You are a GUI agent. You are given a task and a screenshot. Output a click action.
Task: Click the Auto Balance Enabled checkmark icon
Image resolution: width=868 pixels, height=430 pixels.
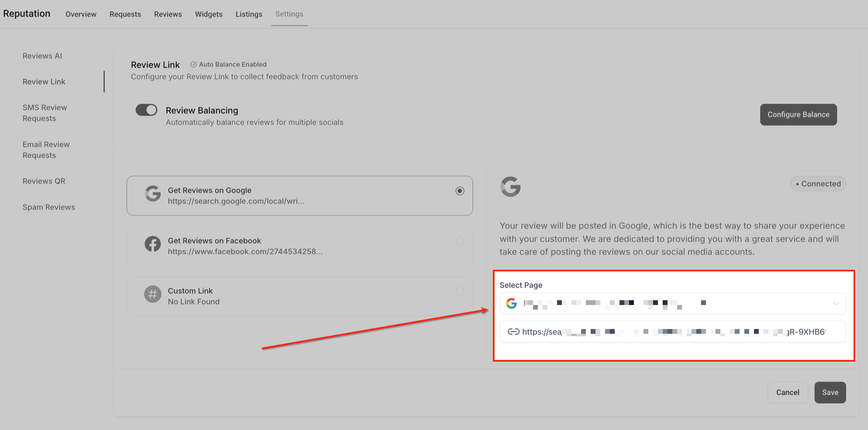(193, 65)
